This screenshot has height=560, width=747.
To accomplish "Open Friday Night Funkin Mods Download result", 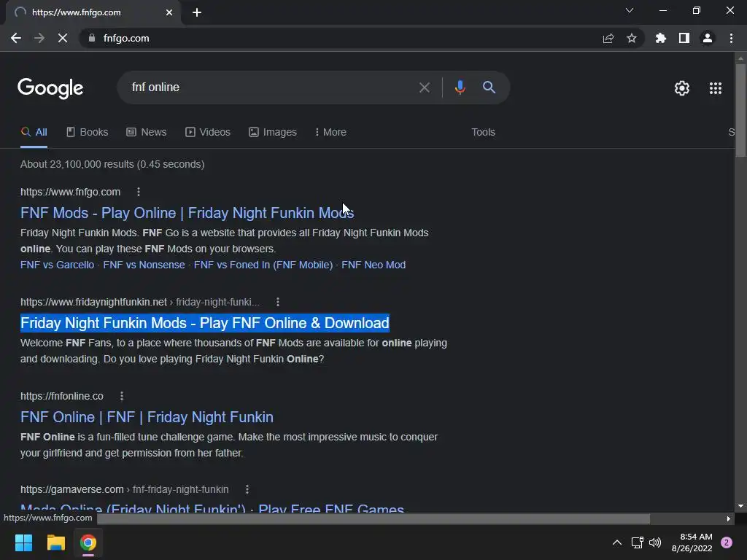I will click(x=205, y=323).
